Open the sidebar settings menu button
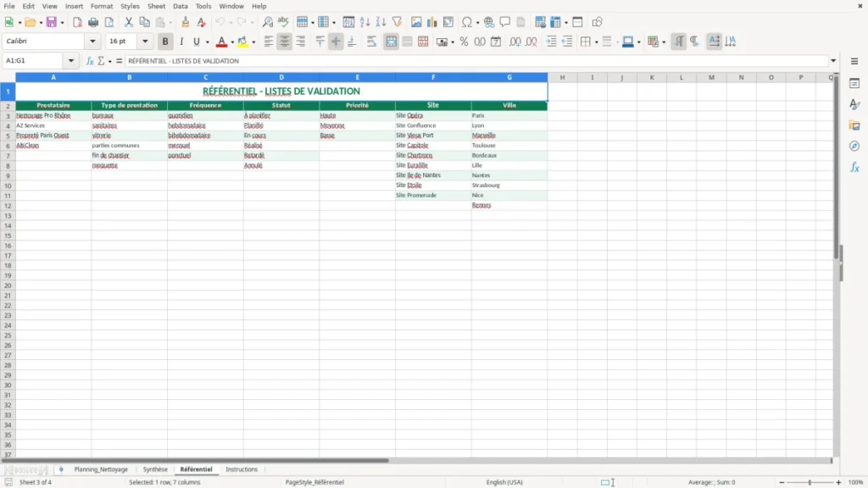This screenshot has width=868, height=488. tap(854, 61)
